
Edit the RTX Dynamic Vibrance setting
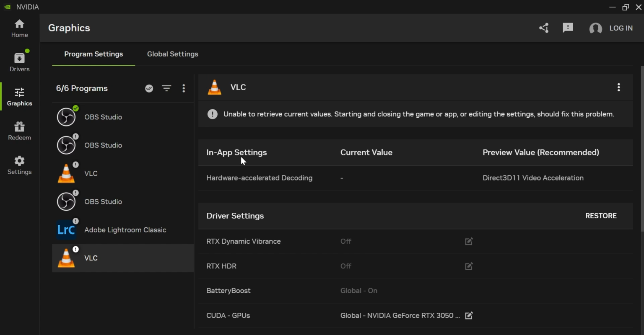pos(468,241)
